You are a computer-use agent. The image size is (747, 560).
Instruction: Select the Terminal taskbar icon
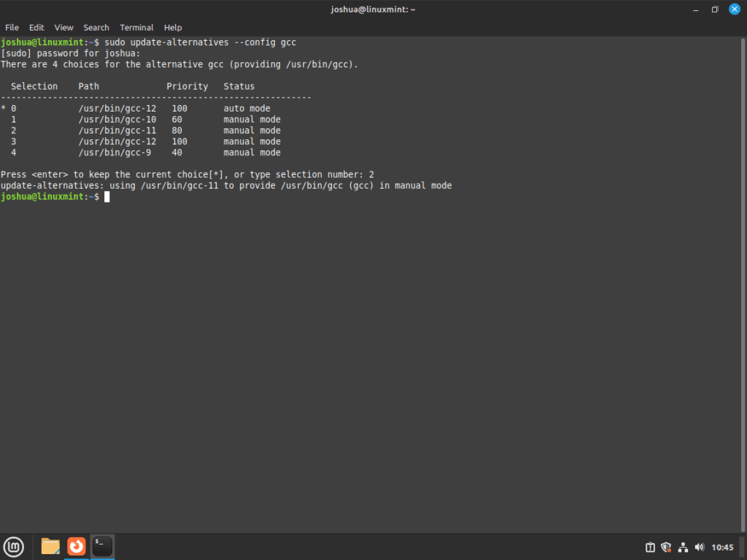coord(102,547)
